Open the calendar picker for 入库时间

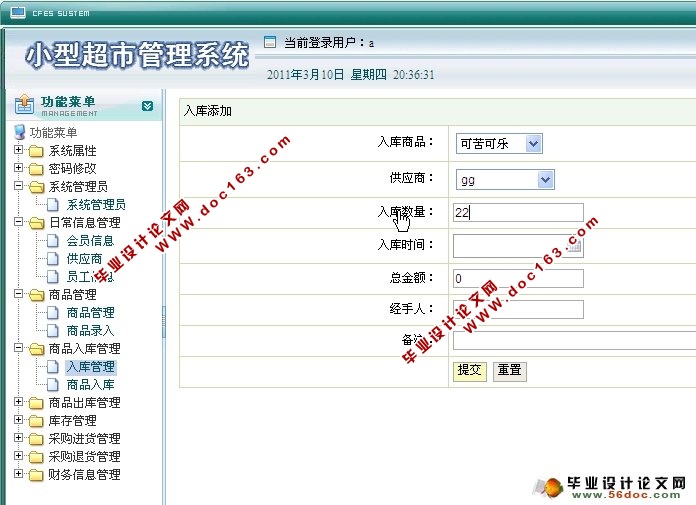click(574, 246)
